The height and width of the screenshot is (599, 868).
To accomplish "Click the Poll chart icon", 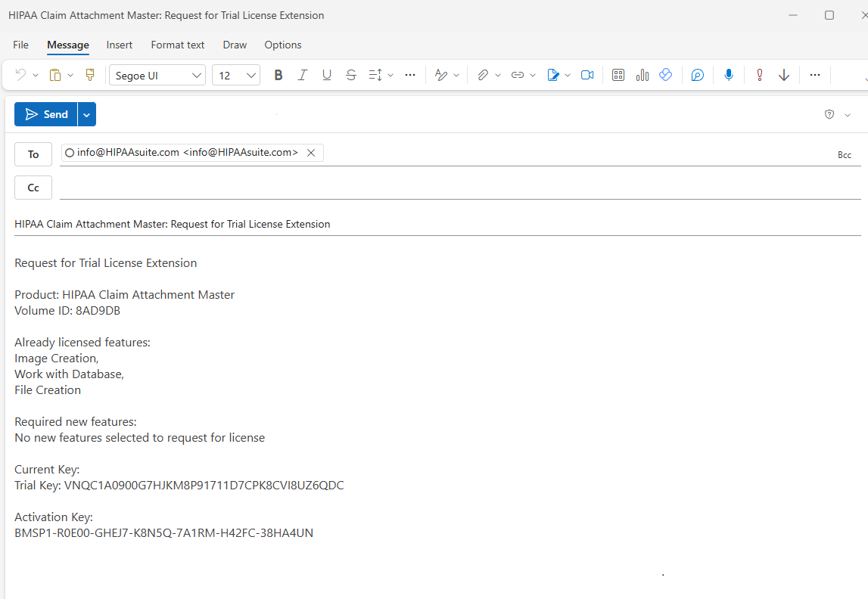I will 642,75.
